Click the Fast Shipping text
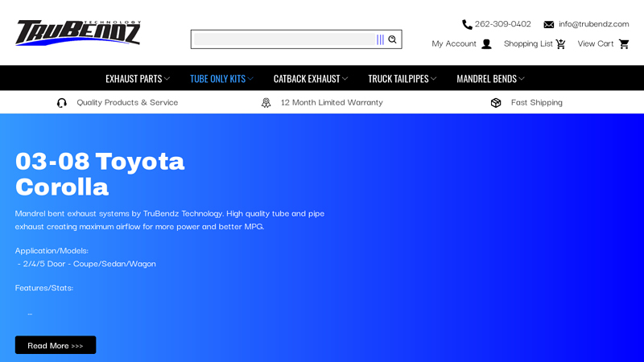Screen dimensions: 644x362 [537, 102]
